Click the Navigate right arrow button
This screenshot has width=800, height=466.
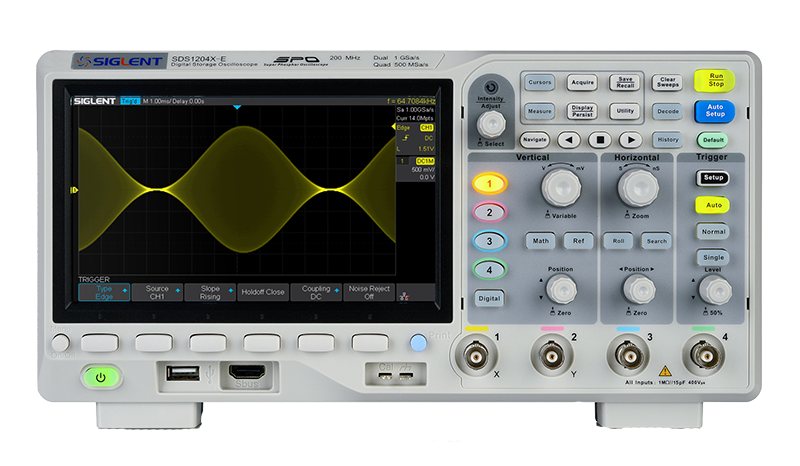[631, 139]
